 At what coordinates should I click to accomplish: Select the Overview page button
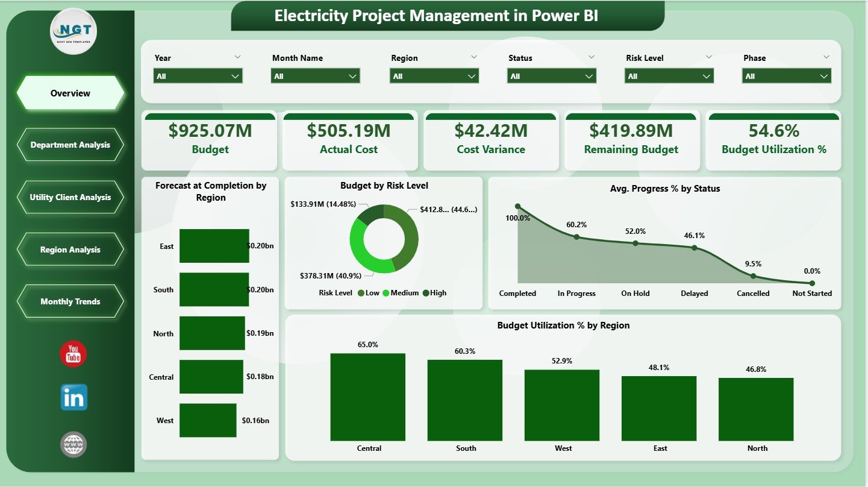click(x=70, y=93)
